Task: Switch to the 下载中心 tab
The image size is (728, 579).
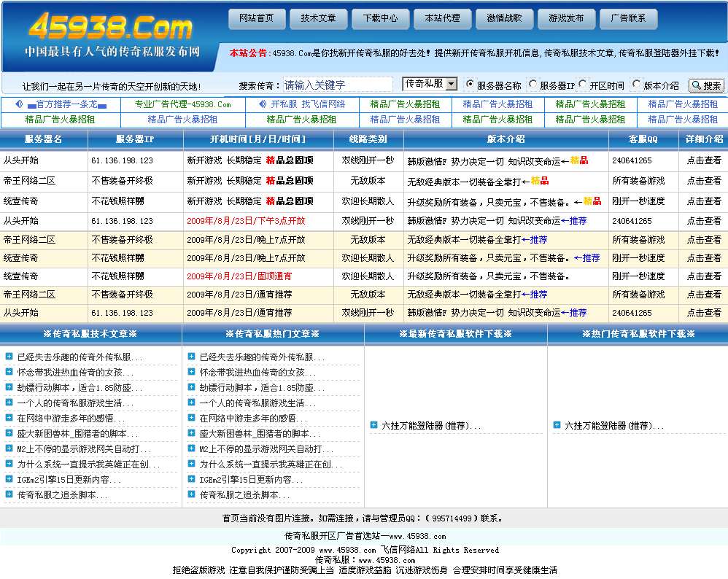Action: coord(380,20)
